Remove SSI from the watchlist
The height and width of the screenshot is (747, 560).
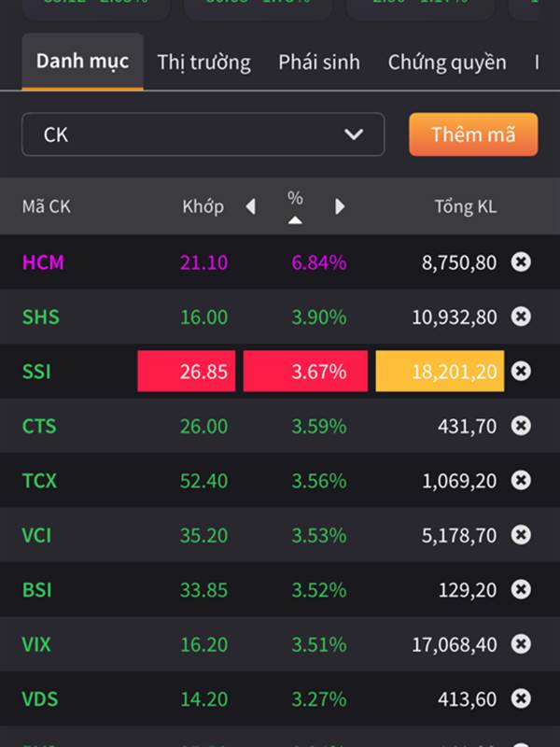pyautogui.click(x=521, y=371)
